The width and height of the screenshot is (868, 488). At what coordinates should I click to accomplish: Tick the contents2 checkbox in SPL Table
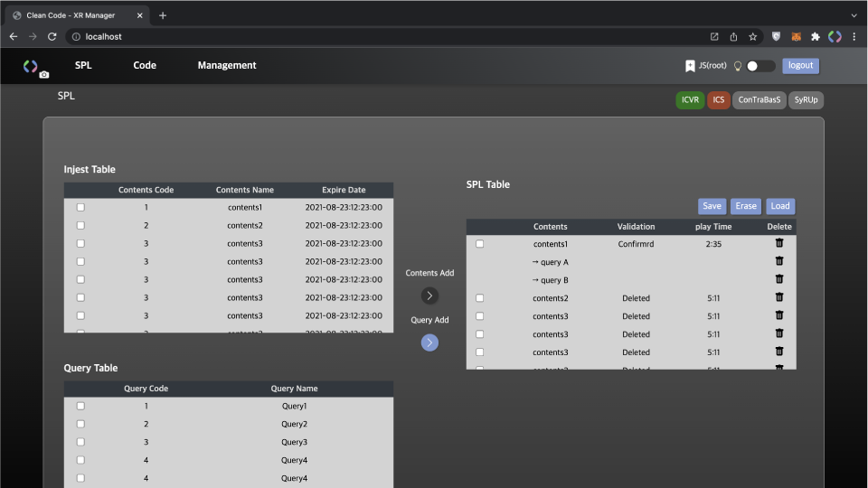(x=479, y=298)
